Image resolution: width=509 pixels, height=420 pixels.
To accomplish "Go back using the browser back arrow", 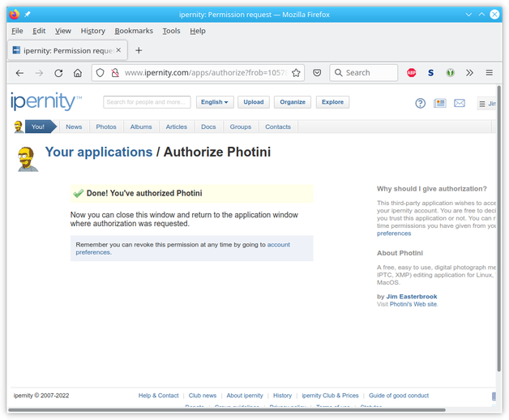I will pyautogui.click(x=19, y=73).
